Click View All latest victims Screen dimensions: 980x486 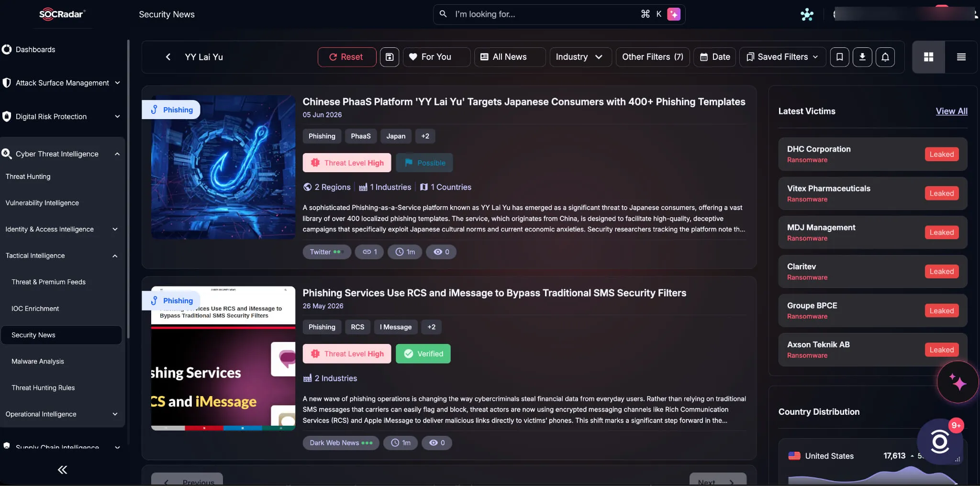tap(951, 111)
